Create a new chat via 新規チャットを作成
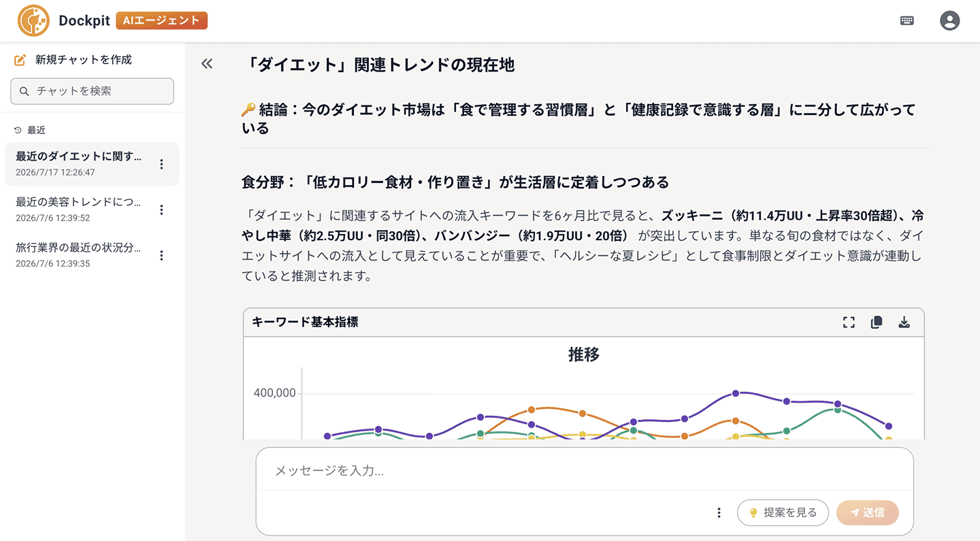The height and width of the screenshot is (541, 980). (x=73, y=60)
